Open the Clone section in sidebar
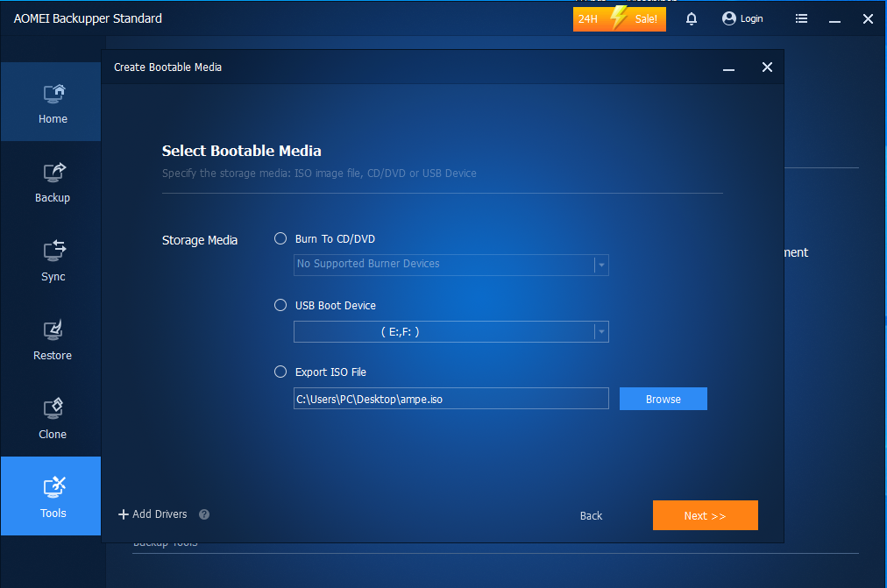Image resolution: width=887 pixels, height=588 pixels. pyautogui.click(x=51, y=417)
